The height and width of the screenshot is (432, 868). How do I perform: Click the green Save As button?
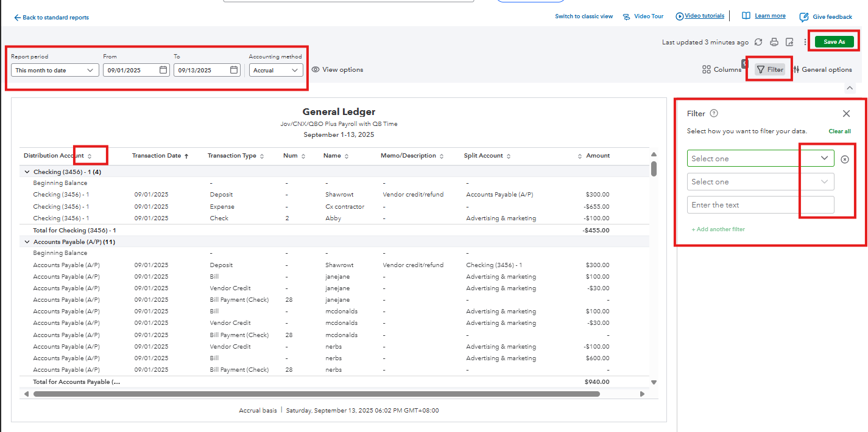coord(834,42)
